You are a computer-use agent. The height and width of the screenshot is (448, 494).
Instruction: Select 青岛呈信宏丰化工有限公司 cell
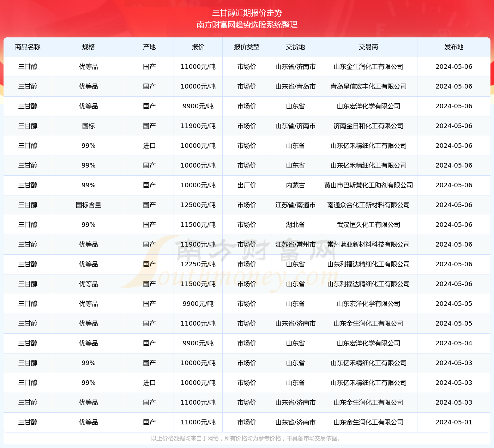pos(368,86)
